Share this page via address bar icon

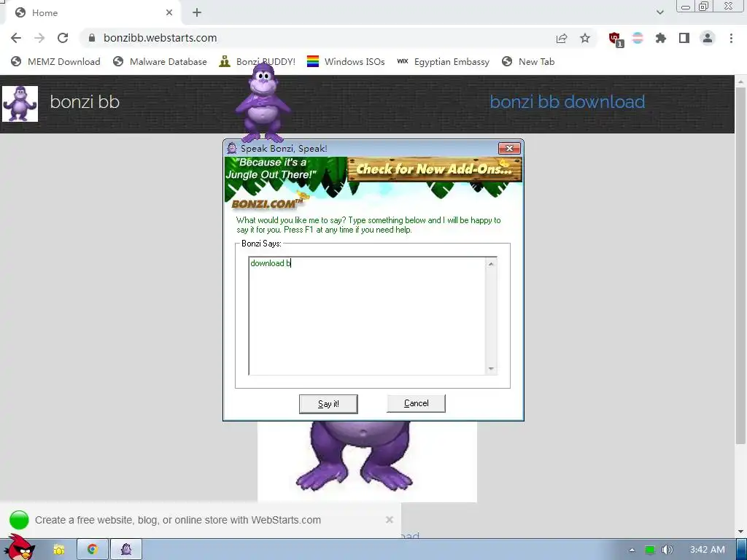coord(562,38)
